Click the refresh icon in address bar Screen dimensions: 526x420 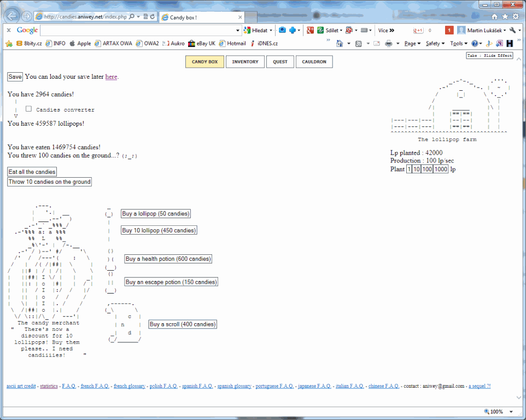click(x=152, y=17)
